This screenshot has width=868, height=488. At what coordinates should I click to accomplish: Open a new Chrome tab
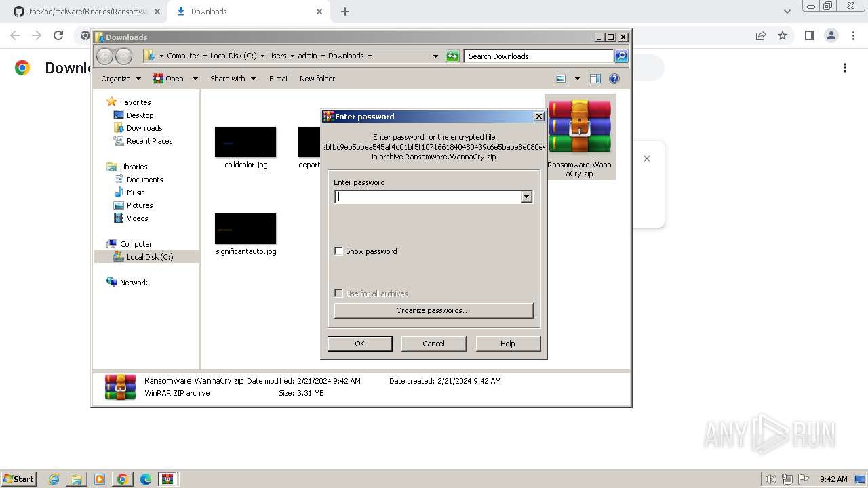pyautogui.click(x=345, y=12)
